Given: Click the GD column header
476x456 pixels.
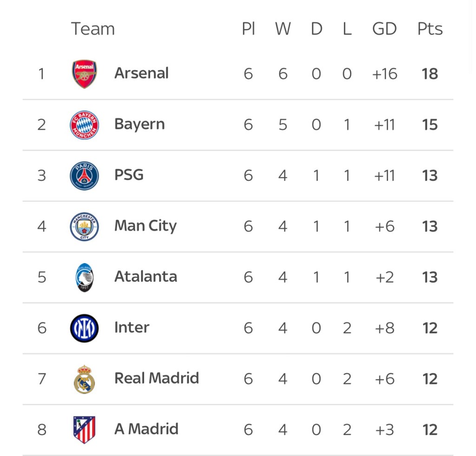Looking at the screenshot, I should click(x=384, y=29).
